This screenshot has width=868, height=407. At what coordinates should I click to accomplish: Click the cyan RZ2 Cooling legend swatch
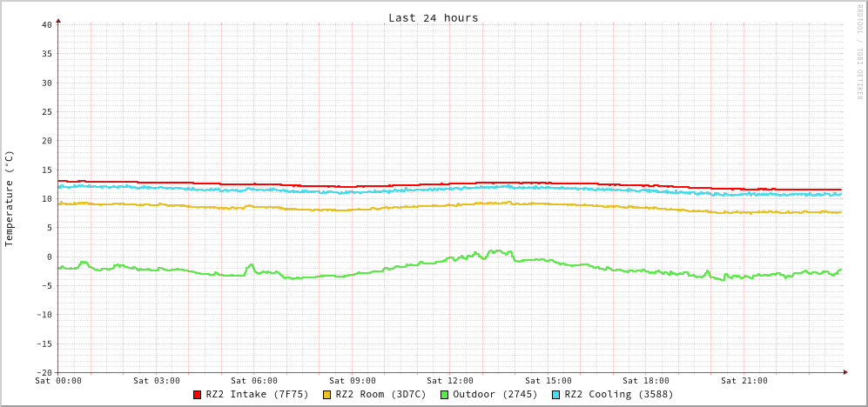(x=556, y=395)
